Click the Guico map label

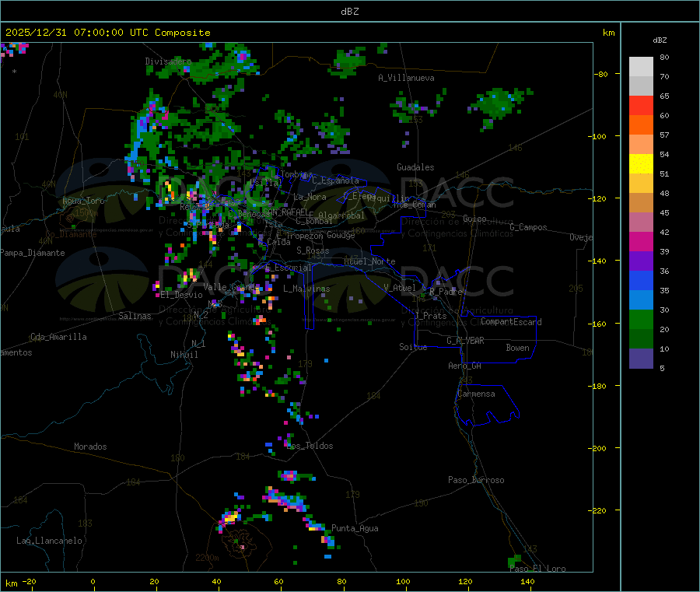pos(474,219)
